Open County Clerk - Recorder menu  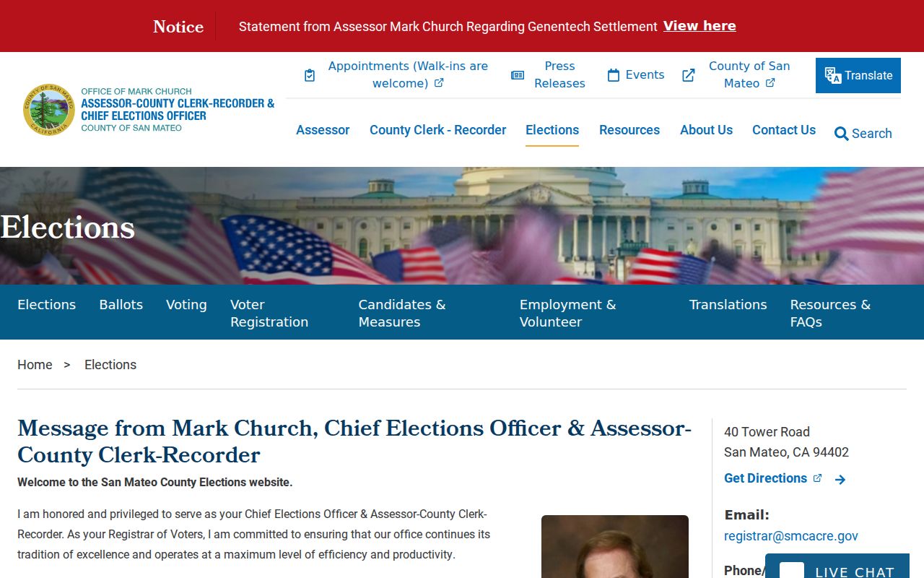click(x=437, y=130)
